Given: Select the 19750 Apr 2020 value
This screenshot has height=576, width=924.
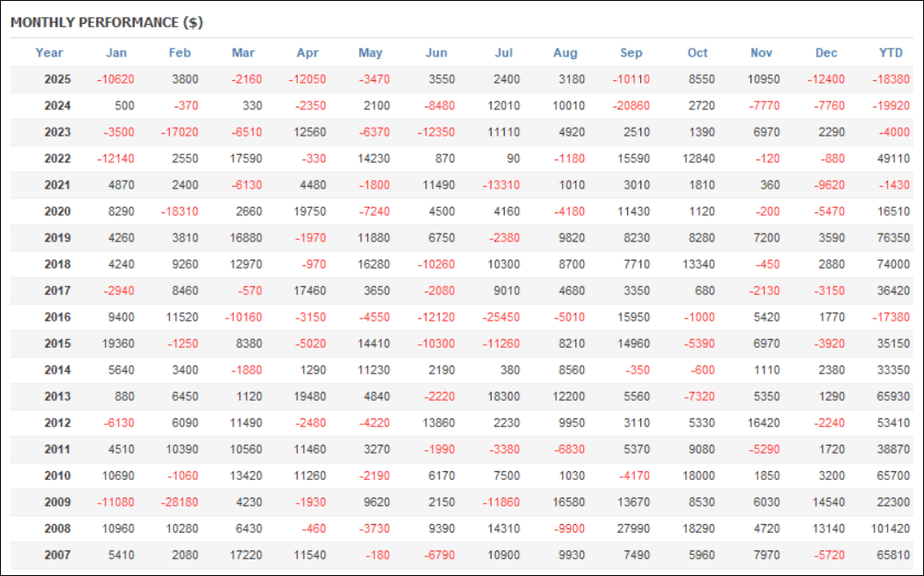Looking at the screenshot, I should point(309,211).
